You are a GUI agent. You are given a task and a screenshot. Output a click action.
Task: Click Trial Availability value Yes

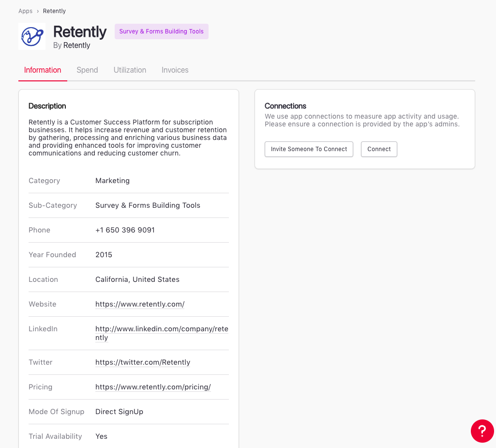pos(101,436)
